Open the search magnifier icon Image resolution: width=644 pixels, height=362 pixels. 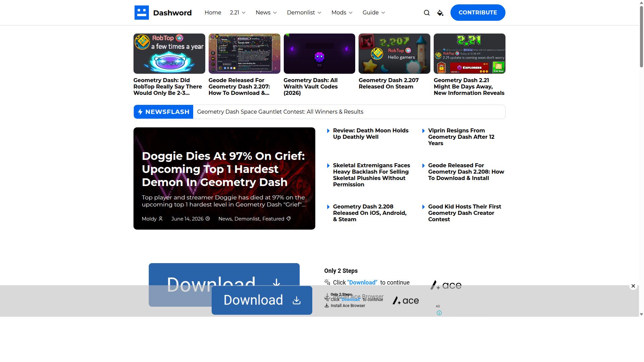point(427,13)
